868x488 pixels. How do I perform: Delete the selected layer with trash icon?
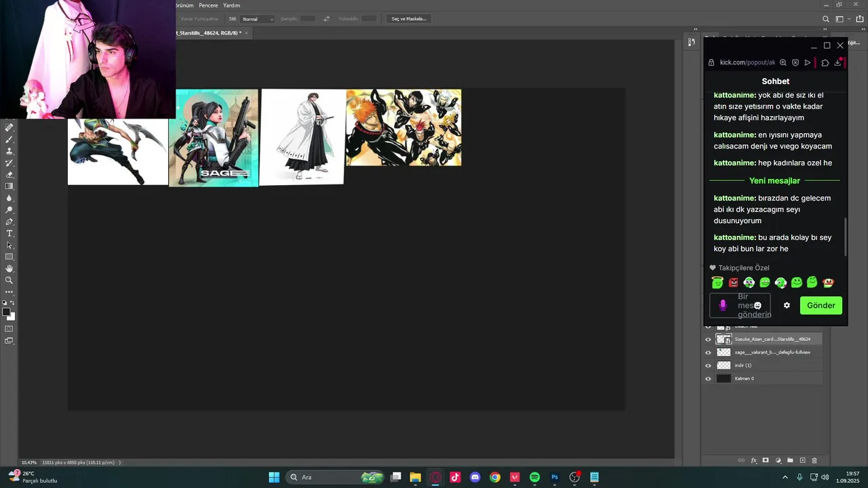pyautogui.click(x=814, y=460)
